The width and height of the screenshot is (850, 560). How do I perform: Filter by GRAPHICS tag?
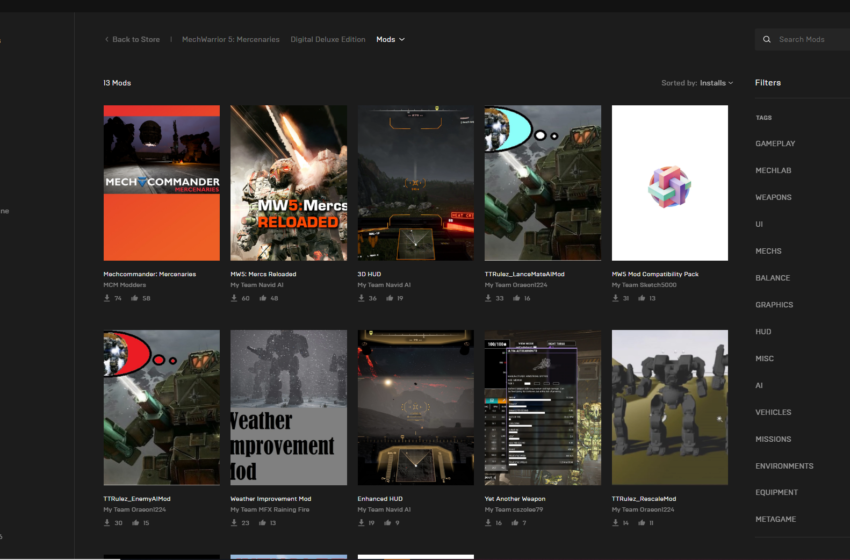774,305
